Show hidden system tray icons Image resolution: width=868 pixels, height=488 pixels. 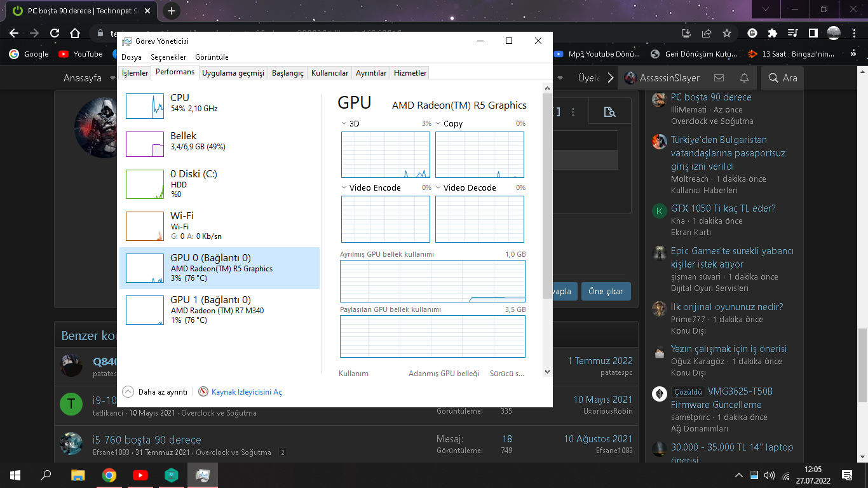point(738,475)
